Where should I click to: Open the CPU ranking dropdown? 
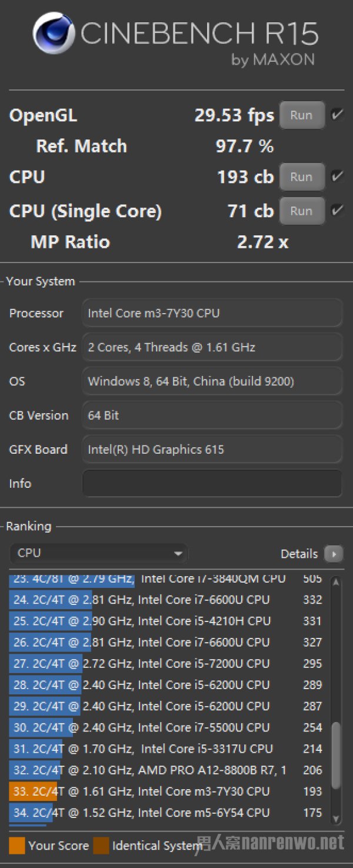(x=99, y=553)
